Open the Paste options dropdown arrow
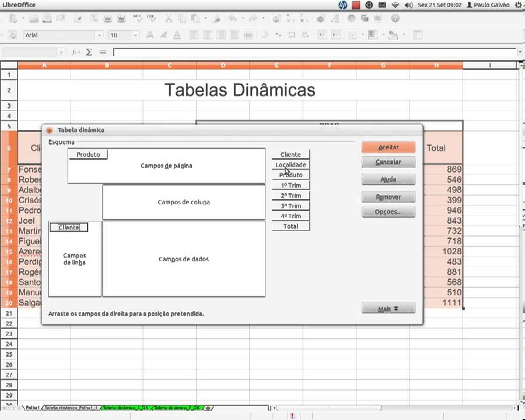 tap(205, 19)
